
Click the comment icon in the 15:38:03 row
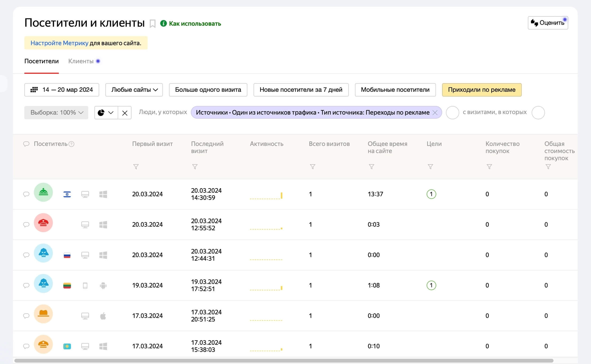pos(26,347)
